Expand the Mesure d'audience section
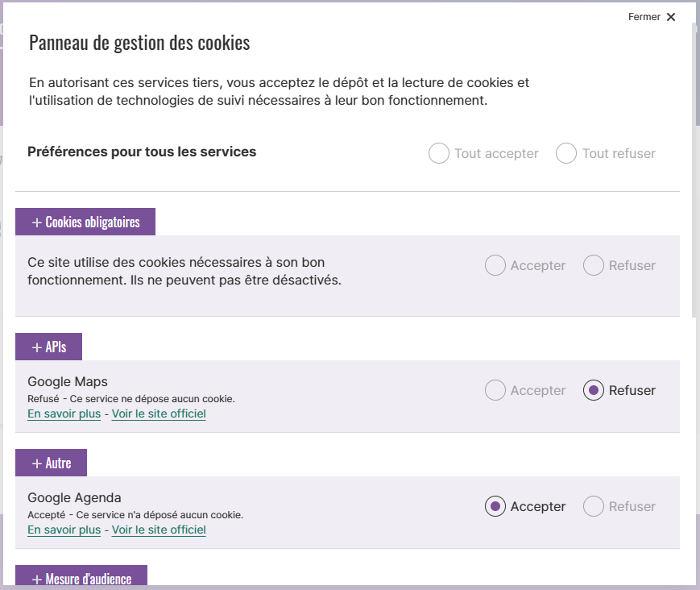 click(x=81, y=576)
